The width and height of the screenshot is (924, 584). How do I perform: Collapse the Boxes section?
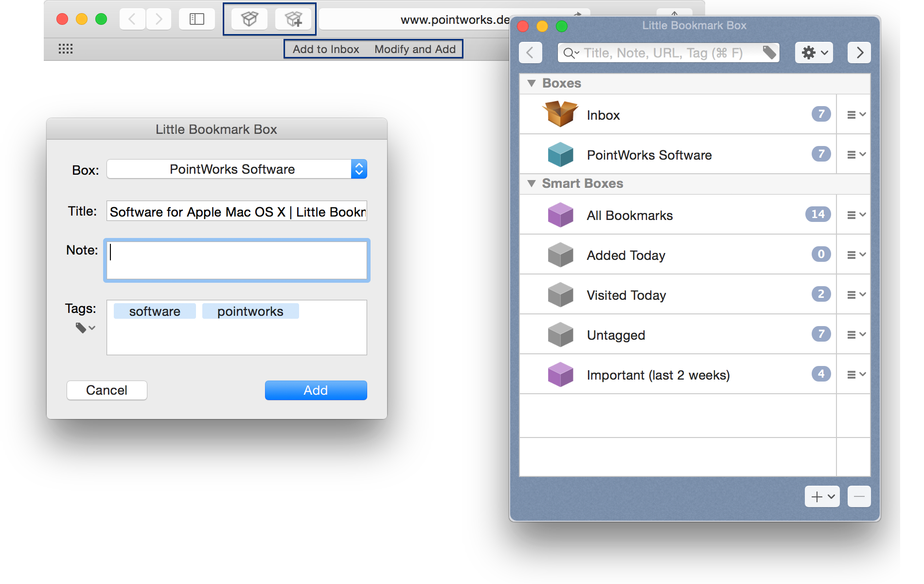pyautogui.click(x=532, y=83)
